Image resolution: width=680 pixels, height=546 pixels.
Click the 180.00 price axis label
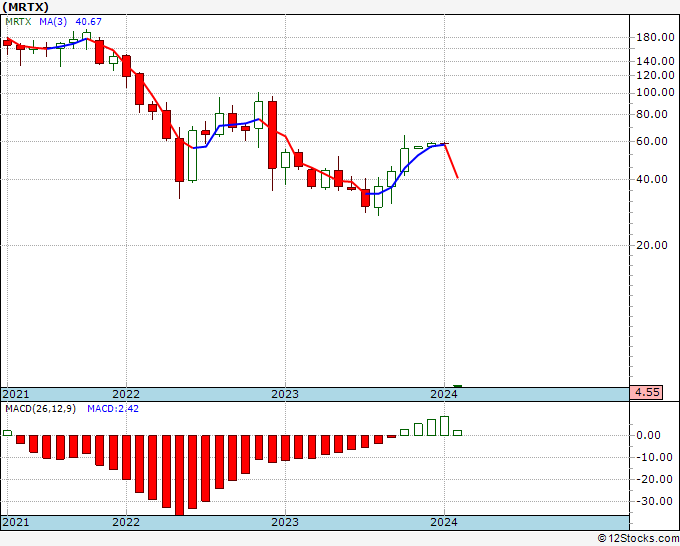tap(655, 38)
